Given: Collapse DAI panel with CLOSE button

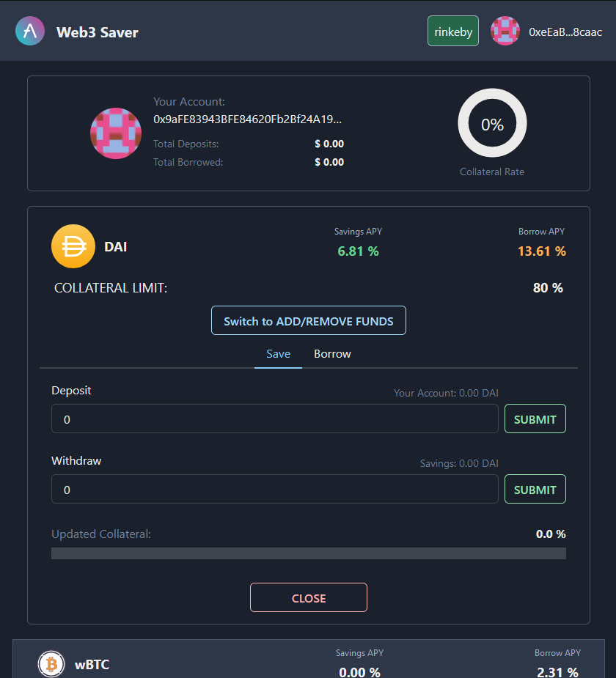Looking at the screenshot, I should tap(309, 598).
